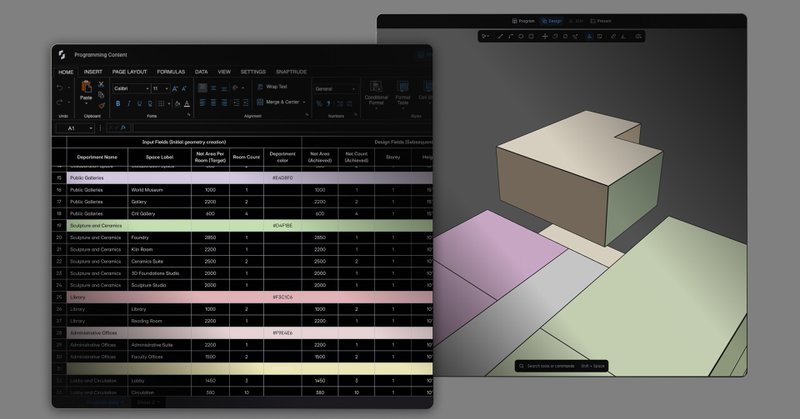
Task: Select the move tool in design toolbar
Action: [x=544, y=36]
